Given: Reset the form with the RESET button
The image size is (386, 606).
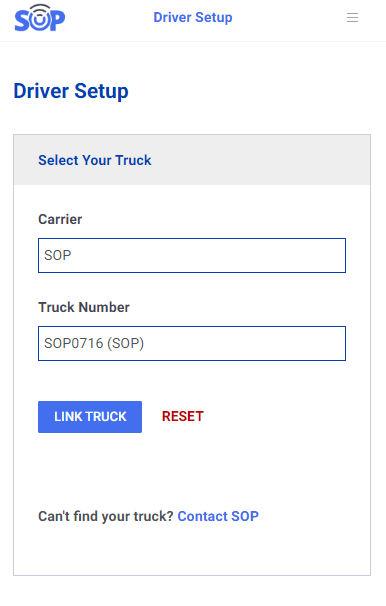Looking at the screenshot, I should (183, 416).
